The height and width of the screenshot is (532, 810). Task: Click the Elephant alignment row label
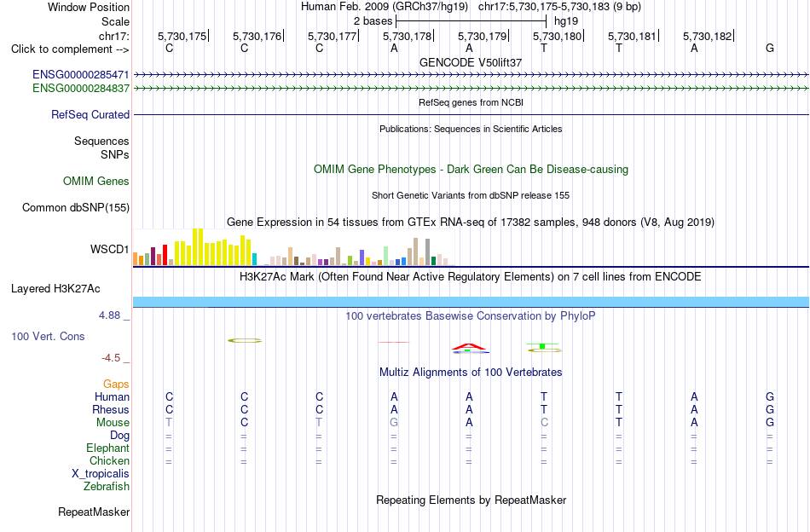click(x=107, y=448)
